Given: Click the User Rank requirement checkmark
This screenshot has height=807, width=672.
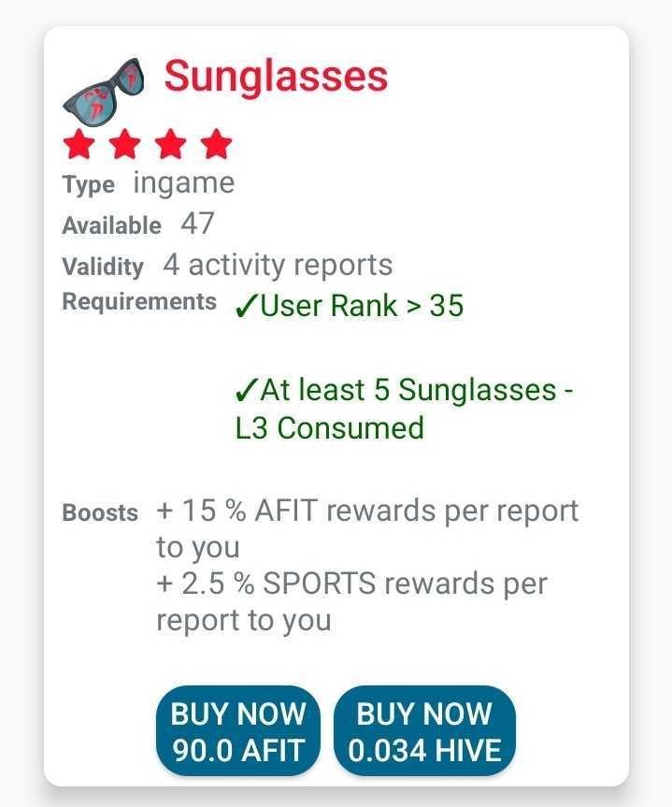Looking at the screenshot, I should pos(246,307).
